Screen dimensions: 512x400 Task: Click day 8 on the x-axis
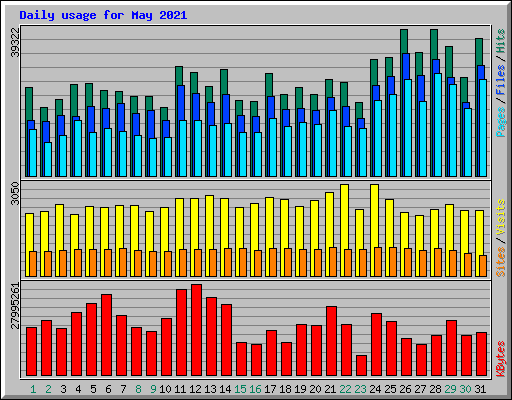point(138,389)
